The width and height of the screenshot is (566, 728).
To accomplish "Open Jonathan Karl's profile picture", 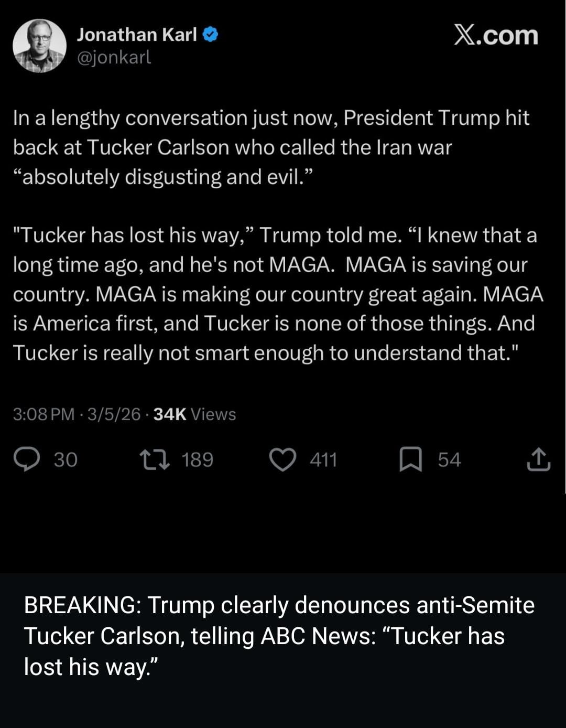I will [x=39, y=46].
